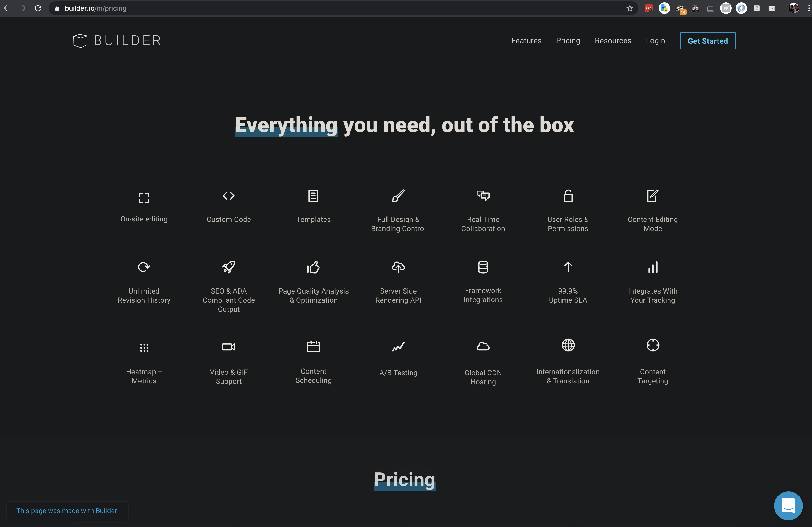
Task: Click 'This page was made with Builder!' link
Action: pos(68,511)
